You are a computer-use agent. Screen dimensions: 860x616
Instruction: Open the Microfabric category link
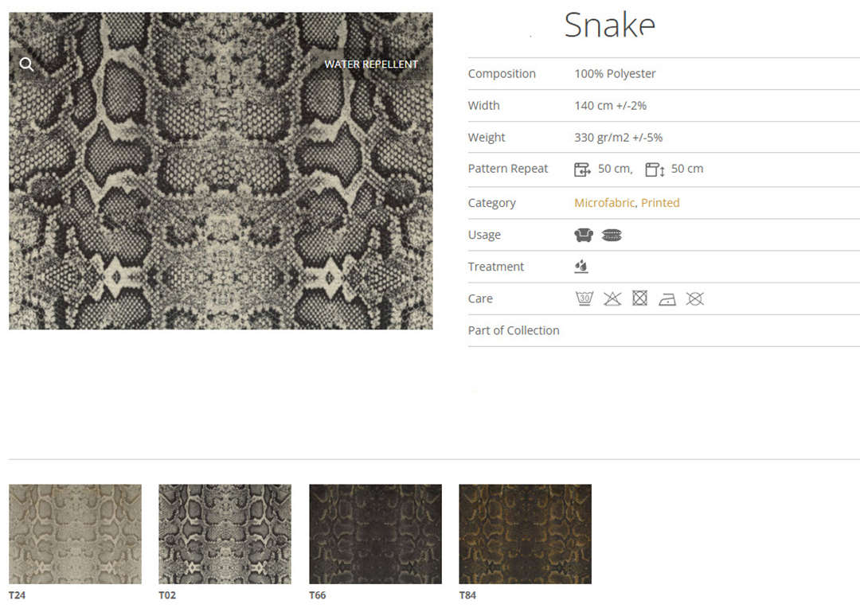[x=604, y=203]
